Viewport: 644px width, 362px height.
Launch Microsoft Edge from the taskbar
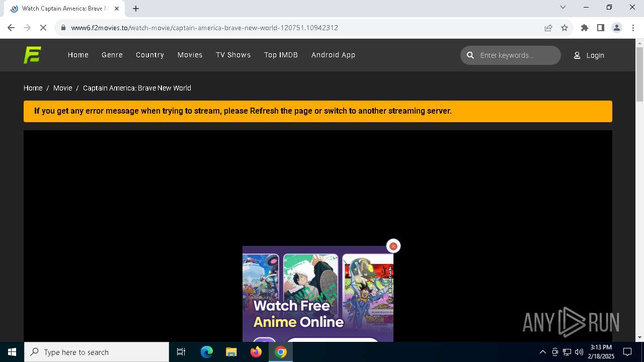tap(207, 352)
